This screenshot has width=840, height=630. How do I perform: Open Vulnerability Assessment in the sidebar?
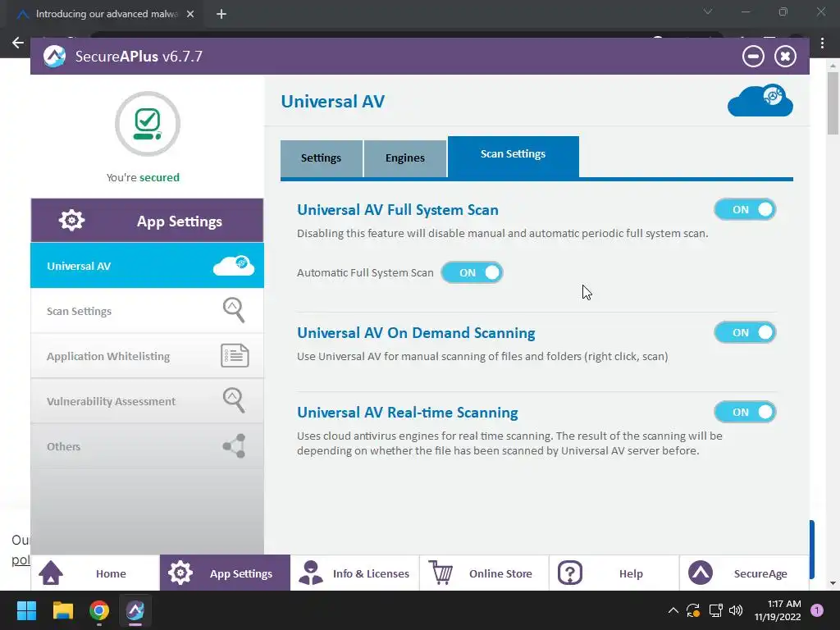[148, 400]
